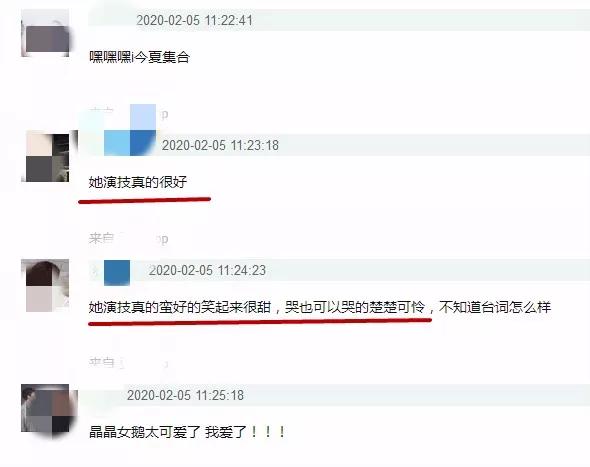The height and width of the screenshot is (467, 590).
Task: Click 来自 source label under third comment
Action: [x=128, y=363]
